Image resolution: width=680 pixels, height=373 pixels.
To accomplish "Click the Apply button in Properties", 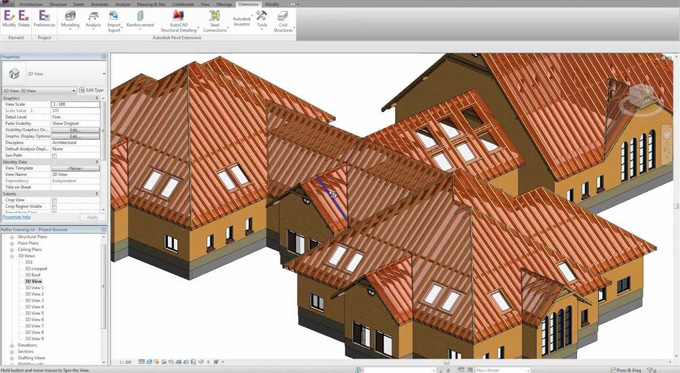I will (92, 217).
